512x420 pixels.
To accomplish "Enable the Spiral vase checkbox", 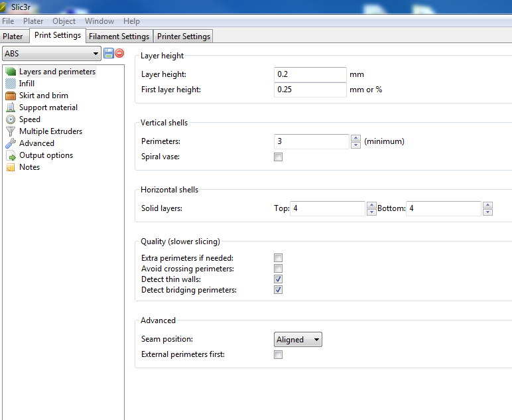I will click(278, 157).
